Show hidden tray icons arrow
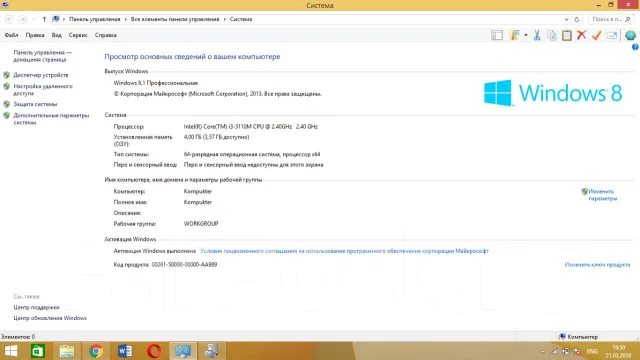This screenshot has height=360, width=640. (x=542, y=351)
